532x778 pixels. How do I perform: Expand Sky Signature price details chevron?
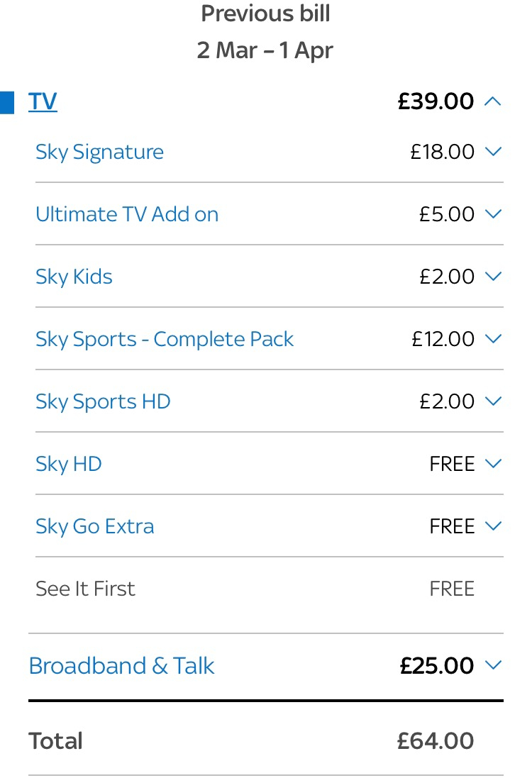[493, 151]
